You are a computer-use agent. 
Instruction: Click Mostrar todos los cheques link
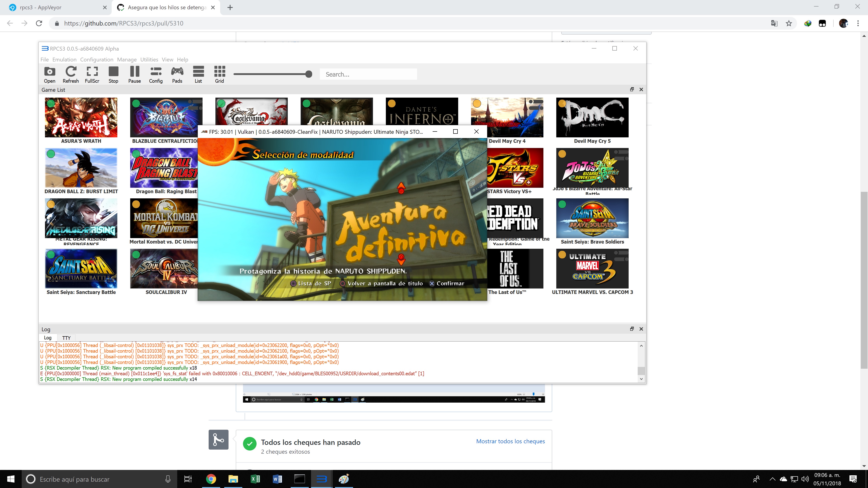[510, 441]
